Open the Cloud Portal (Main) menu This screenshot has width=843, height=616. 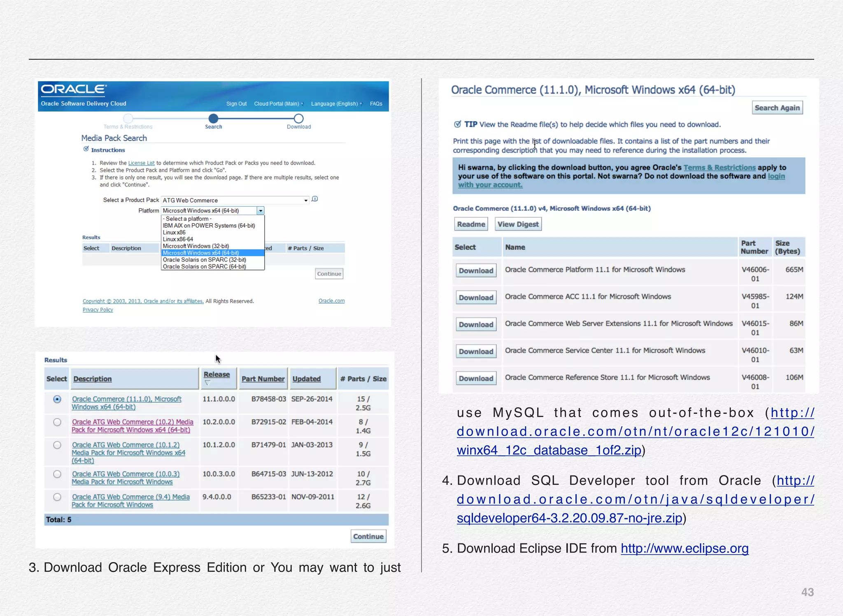tap(278, 104)
